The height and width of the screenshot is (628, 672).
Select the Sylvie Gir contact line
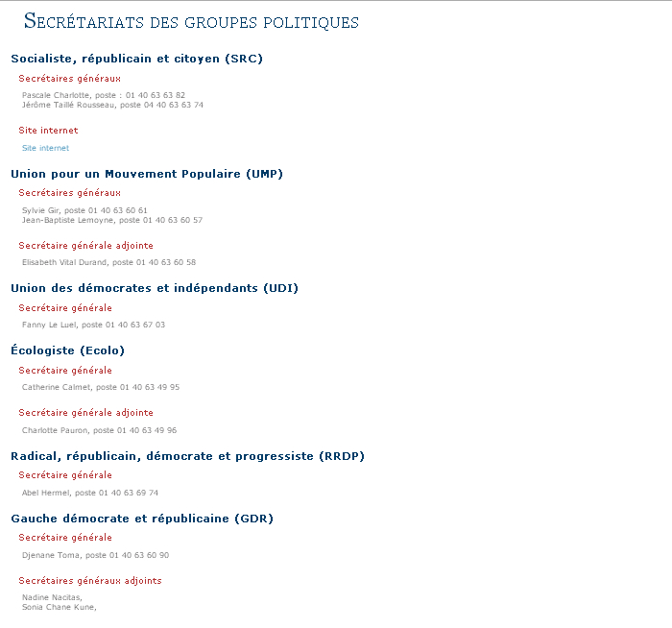[x=84, y=210]
